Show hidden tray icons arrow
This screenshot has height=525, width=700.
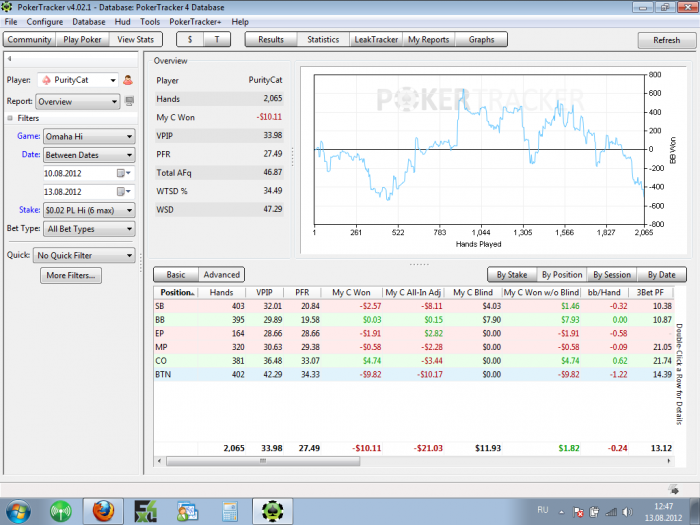pyautogui.click(x=562, y=512)
